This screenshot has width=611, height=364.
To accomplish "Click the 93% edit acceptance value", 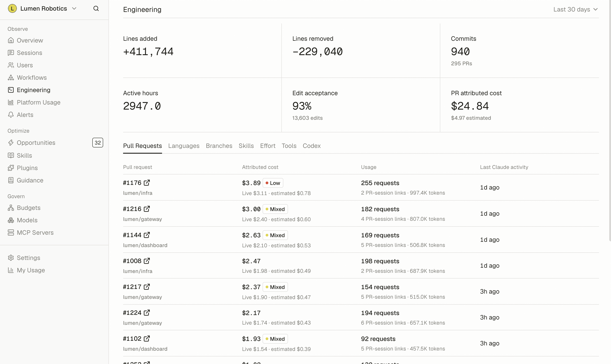I will click(x=302, y=106).
